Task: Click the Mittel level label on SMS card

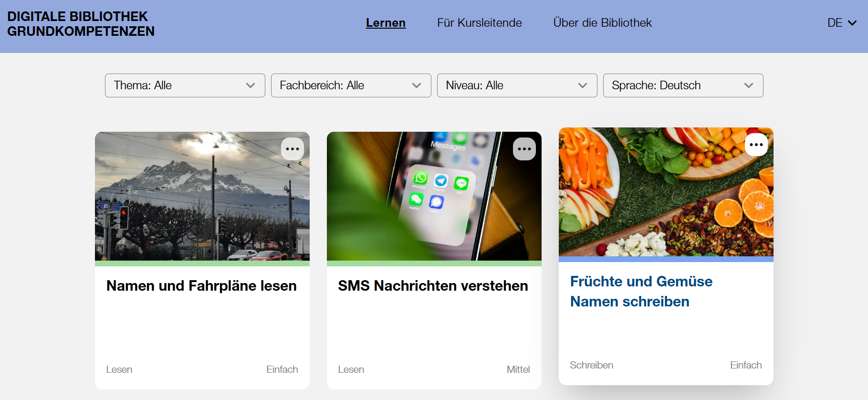Action: (518, 369)
